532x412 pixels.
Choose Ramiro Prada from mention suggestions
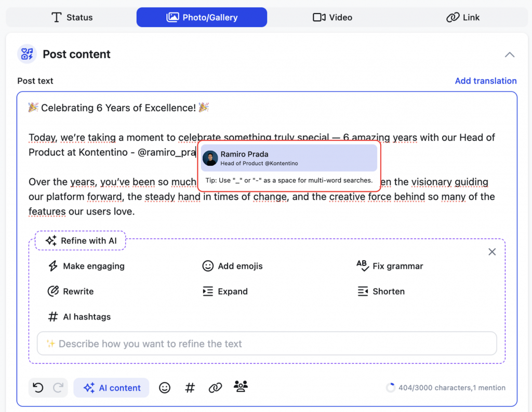tap(289, 158)
